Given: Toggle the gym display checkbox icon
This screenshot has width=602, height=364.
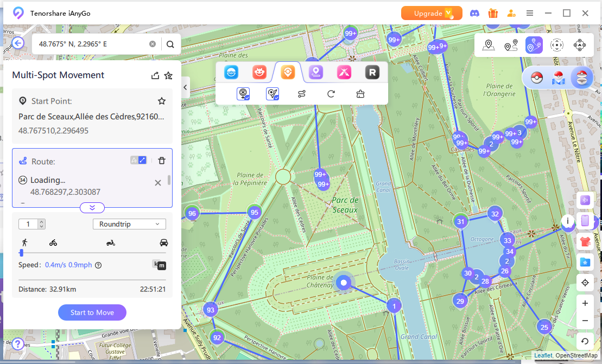Looking at the screenshot, I should point(273,94).
